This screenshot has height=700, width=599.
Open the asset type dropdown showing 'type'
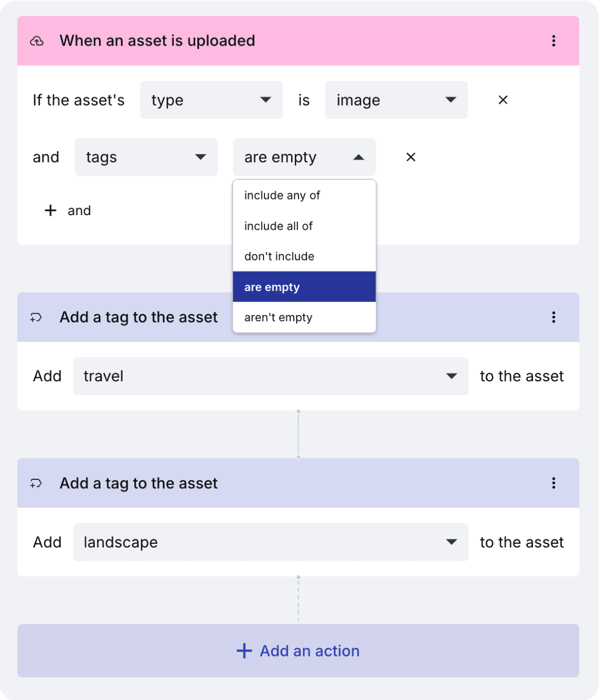point(211,100)
